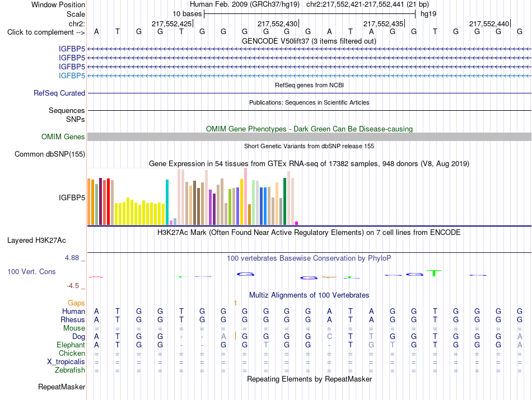Click the OMIM Gene Phenotypes title
Image resolution: width=532 pixels, height=400 pixels.
point(309,129)
